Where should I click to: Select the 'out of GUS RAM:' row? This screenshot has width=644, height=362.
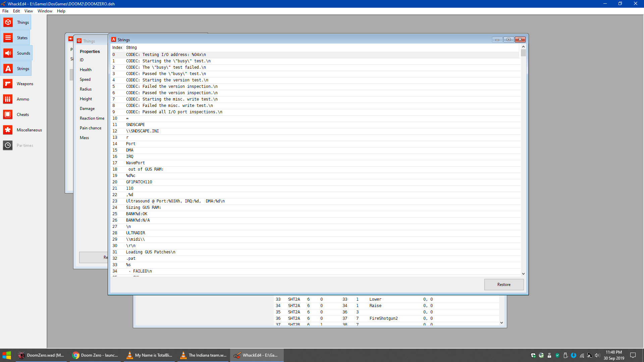[315, 169]
